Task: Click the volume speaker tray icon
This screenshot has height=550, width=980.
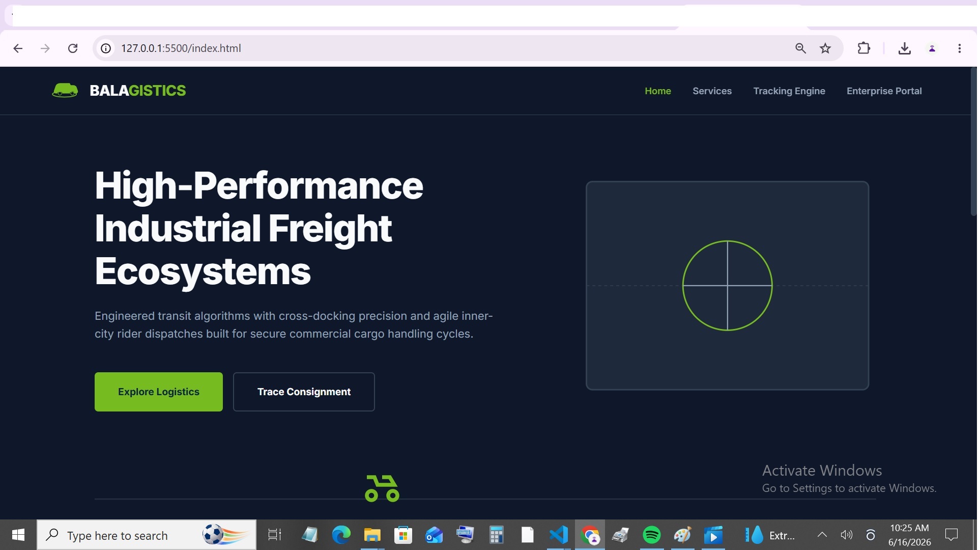Action: [846, 535]
